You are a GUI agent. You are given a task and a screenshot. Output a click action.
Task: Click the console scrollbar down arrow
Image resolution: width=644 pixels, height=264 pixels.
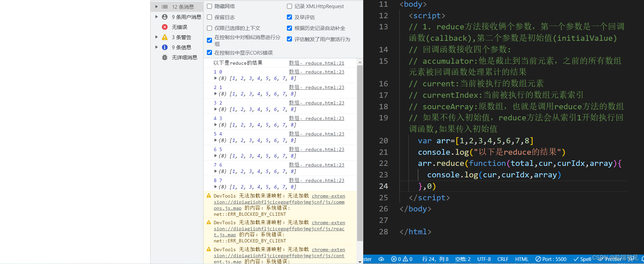click(360, 261)
